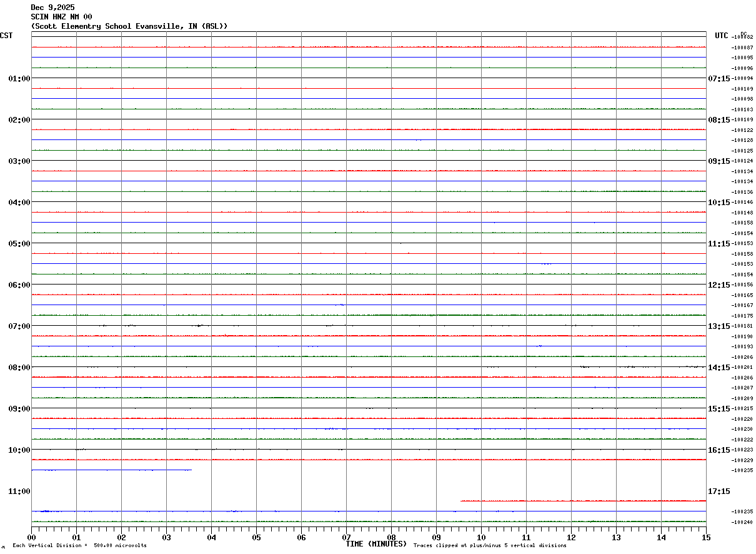756x554 pixels.
Task: Click the DC offset value "-100165"
Action: [x=742, y=295]
